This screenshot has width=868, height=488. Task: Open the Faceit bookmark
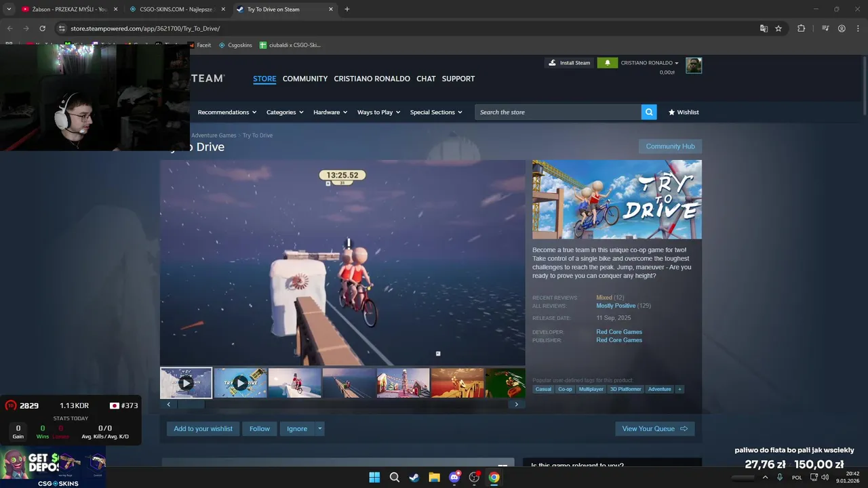[199, 45]
